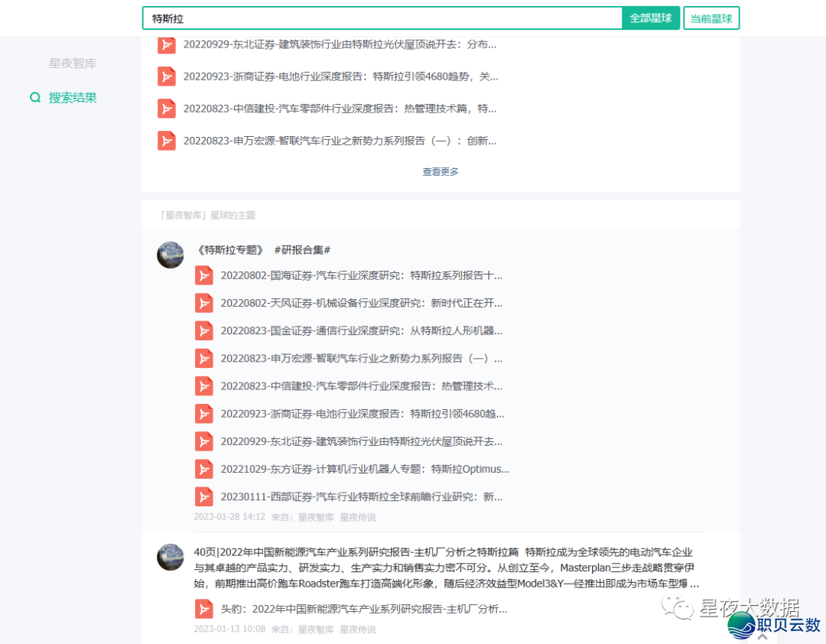826x644 pixels.
Task: Click the 2023-01-28 14:12 timestamp
Action: pyautogui.click(x=229, y=517)
